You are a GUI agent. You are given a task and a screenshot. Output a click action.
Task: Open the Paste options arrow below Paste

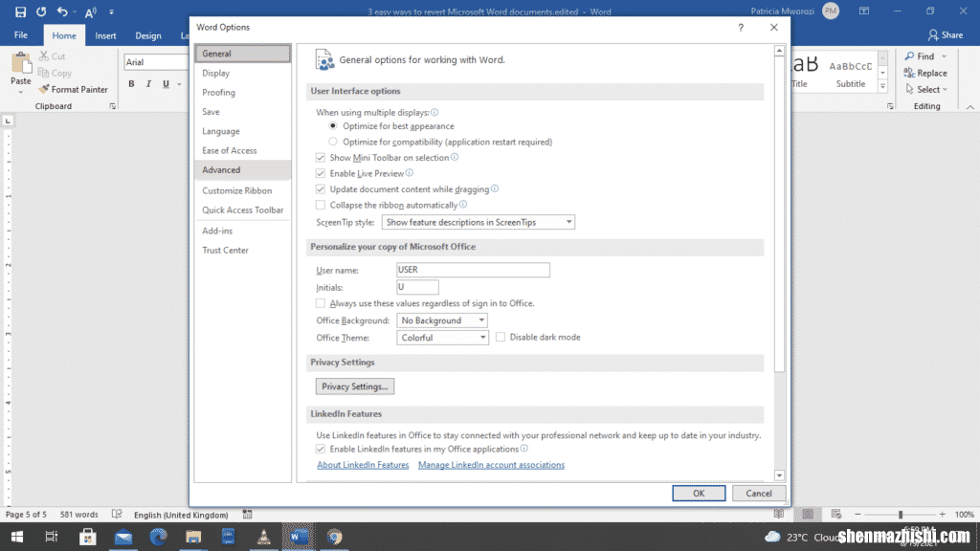coord(21,92)
